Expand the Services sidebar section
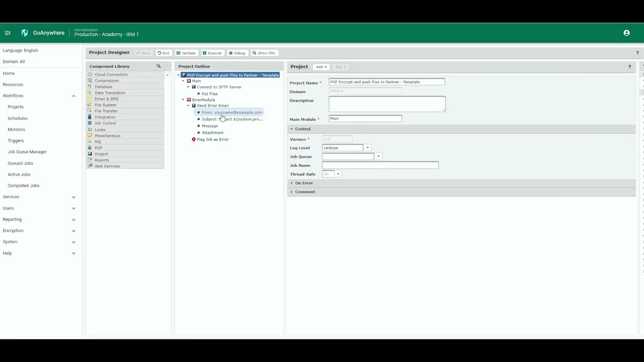 73,197
